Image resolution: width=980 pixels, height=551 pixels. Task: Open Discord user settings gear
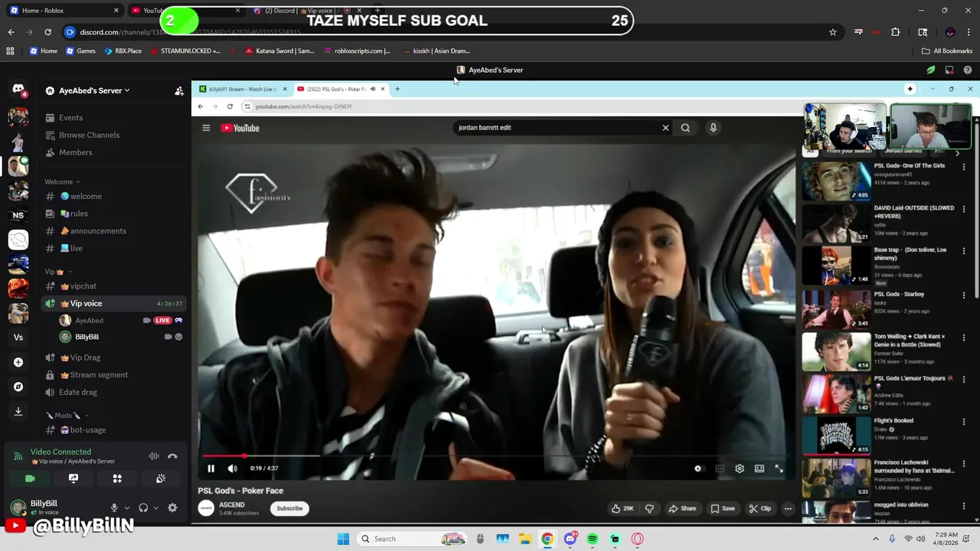[x=172, y=507]
